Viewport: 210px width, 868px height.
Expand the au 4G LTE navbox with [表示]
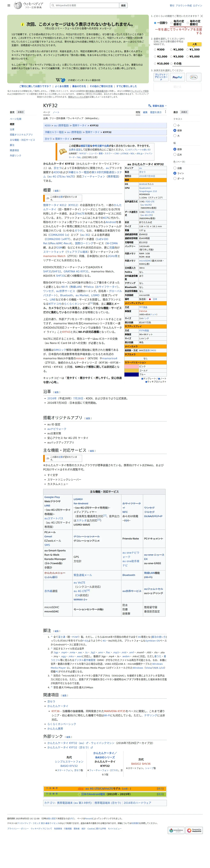click(x=160, y=788)
